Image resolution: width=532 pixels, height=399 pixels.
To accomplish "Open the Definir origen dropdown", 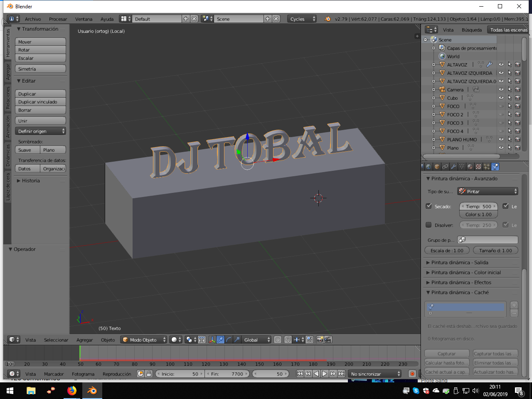I will [41, 131].
